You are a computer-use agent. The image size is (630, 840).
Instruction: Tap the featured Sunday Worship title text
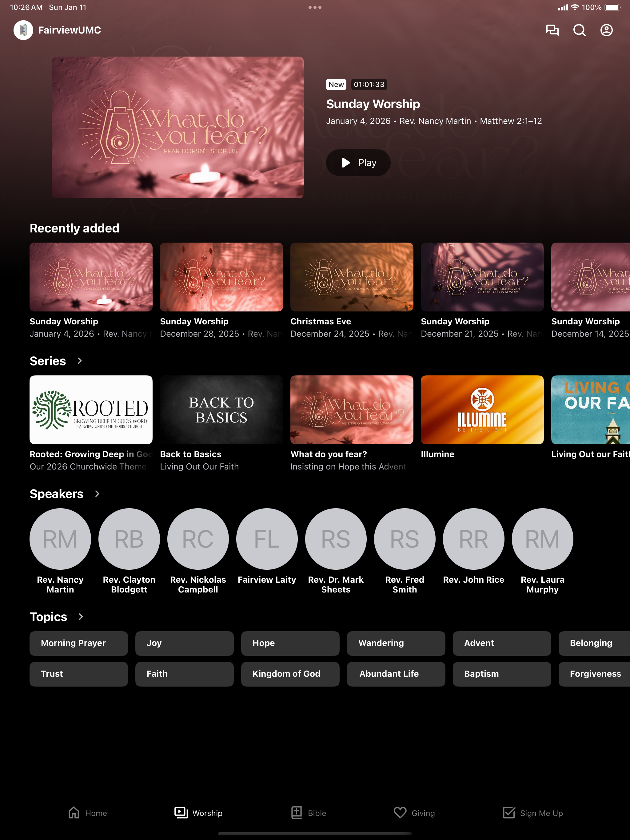(373, 104)
